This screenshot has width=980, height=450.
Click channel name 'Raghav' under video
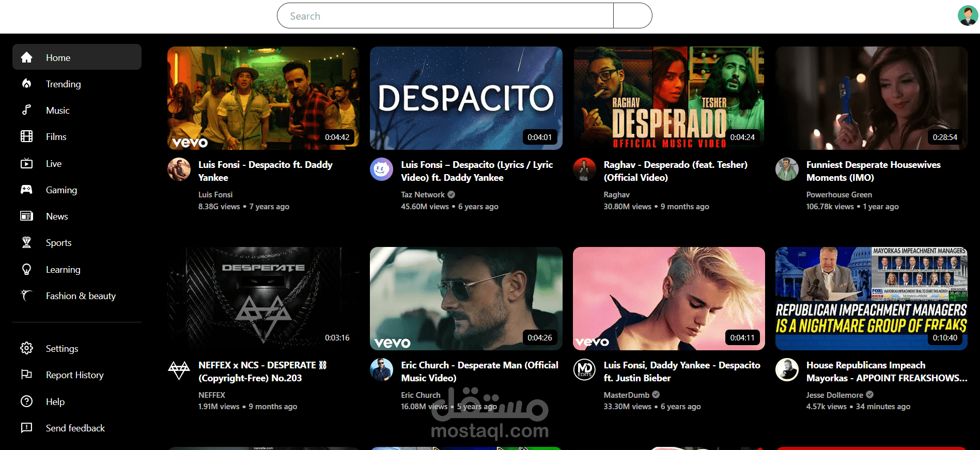(x=616, y=194)
